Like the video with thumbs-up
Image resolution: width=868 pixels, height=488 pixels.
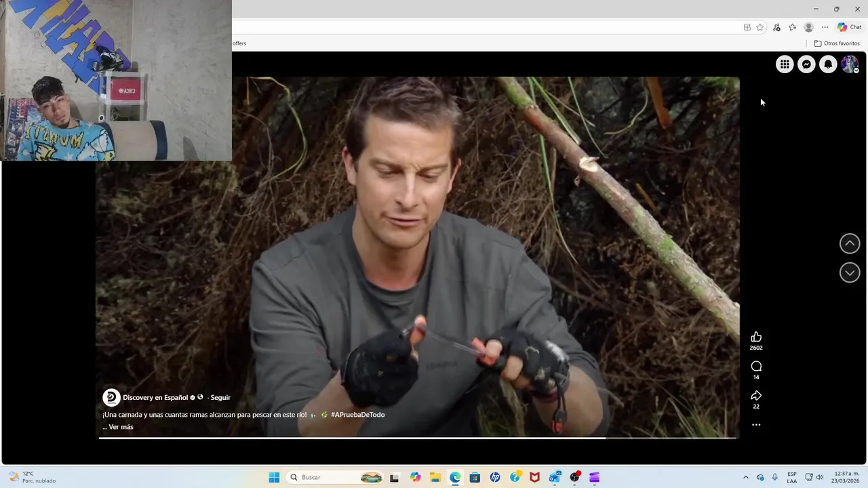[x=756, y=337]
